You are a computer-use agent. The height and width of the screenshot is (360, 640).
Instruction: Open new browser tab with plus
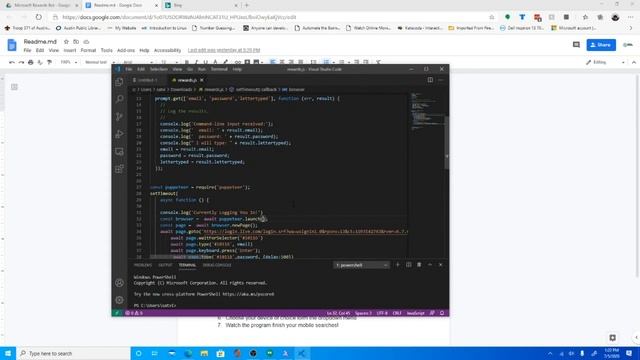pyautogui.click(x=247, y=5)
